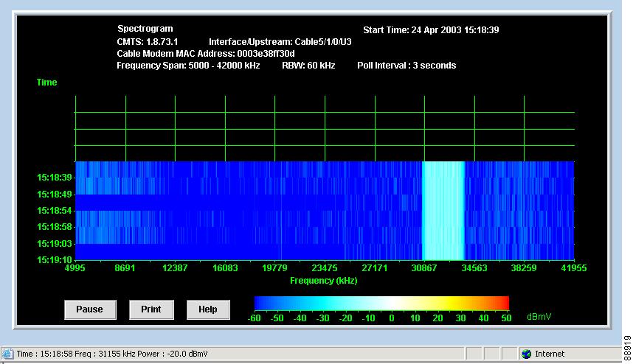Select the 15:18:39 time label
Viewport: 633px width, 364px height.
(55, 178)
